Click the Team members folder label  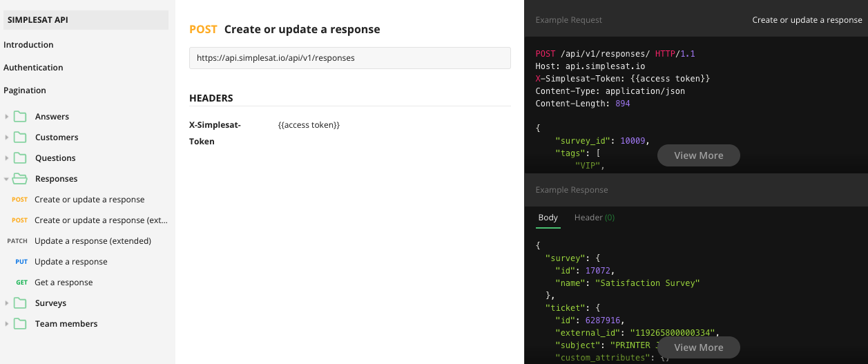pos(66,324)
